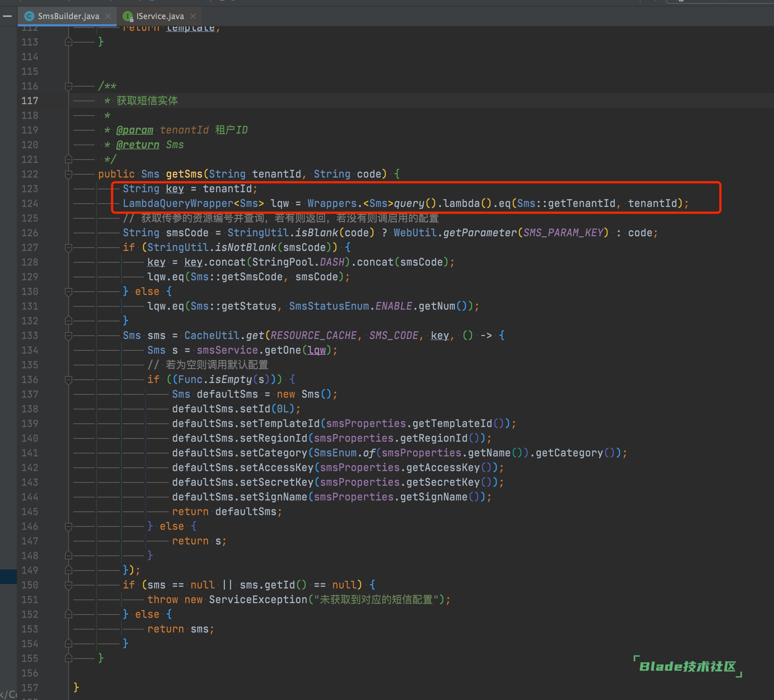Screen dimensions: 774x700
Task: Click the fold end marker on line 113
Action: pyautogui.click(x=68, y=42)
